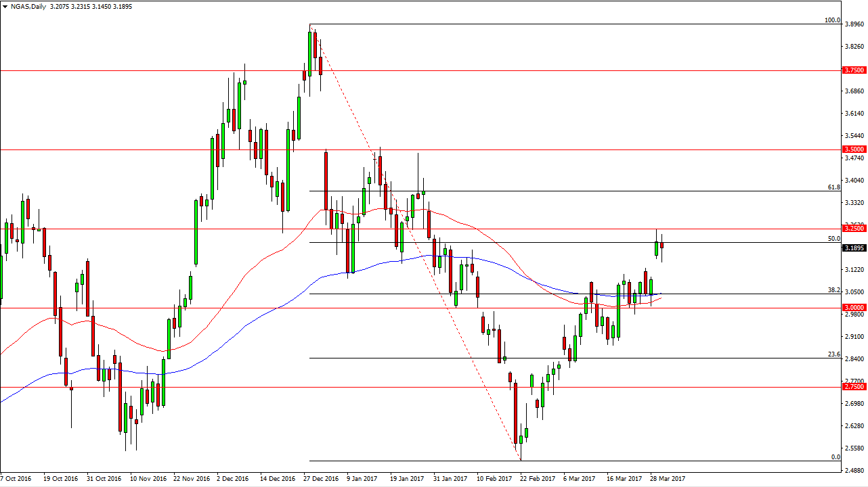Click the Fibonacci 38.2 level label
Viewport: 868px width, 487px height.
(x=834, y=289)
